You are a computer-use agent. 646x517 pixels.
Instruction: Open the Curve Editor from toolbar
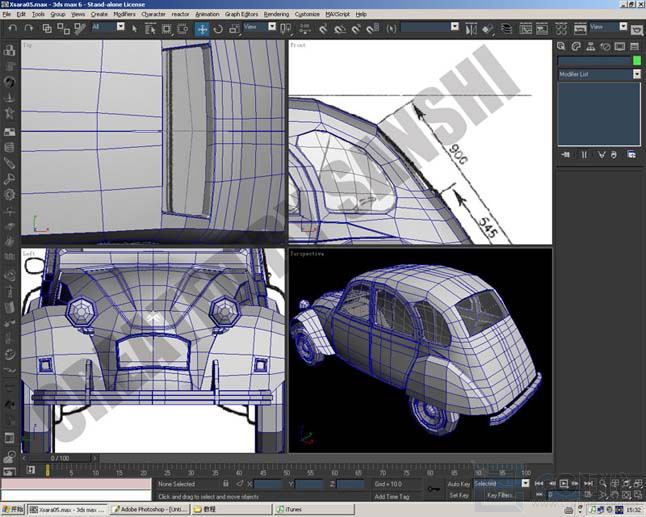pyautogui.click(x=525, y=29)
